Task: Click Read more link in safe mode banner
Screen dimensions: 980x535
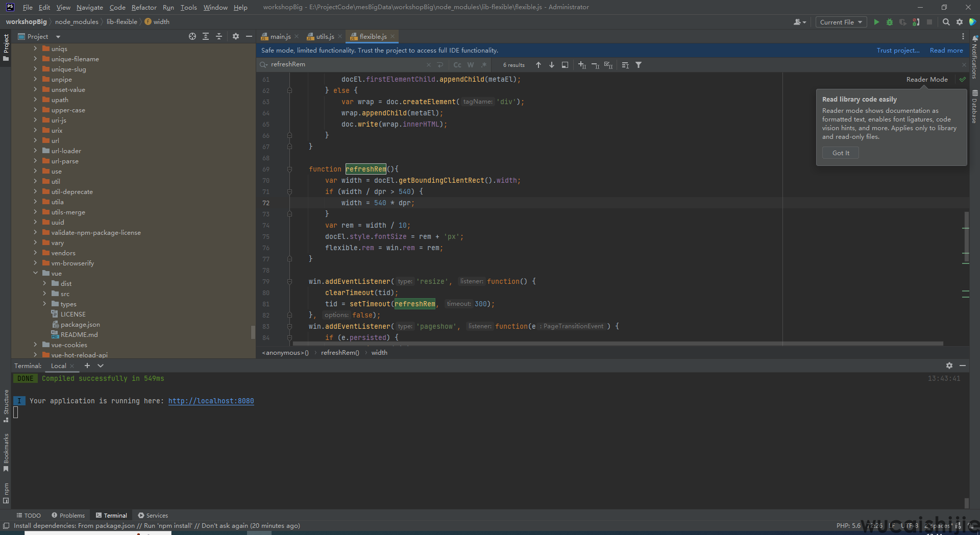Action: tap(946, 50)
